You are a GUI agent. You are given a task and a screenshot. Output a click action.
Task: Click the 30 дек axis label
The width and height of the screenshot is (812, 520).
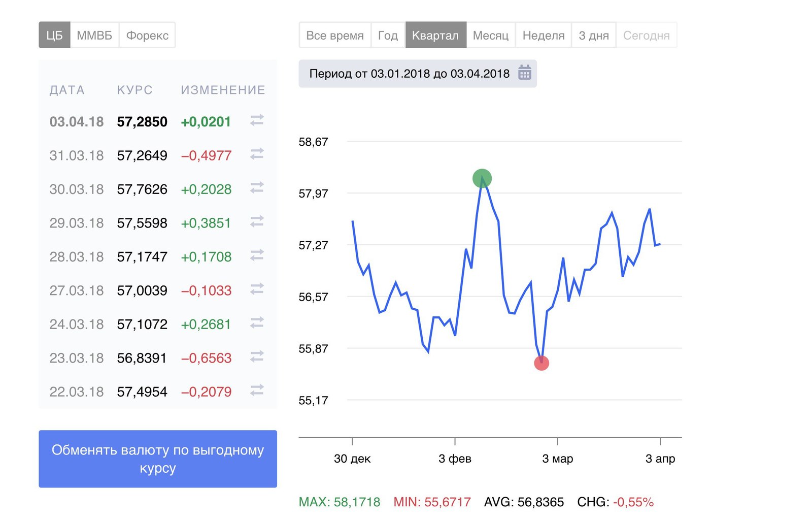(x=352, y=459)
